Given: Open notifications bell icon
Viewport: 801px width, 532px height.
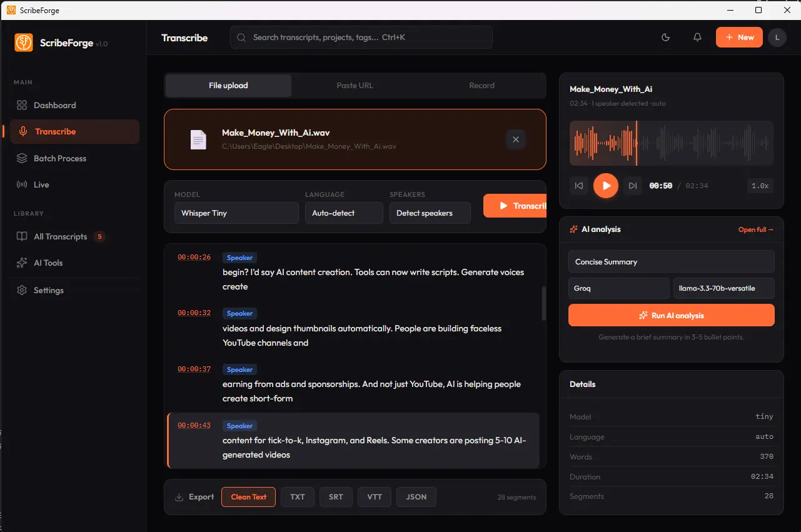Looking at the screenshot, I should 697,38.
